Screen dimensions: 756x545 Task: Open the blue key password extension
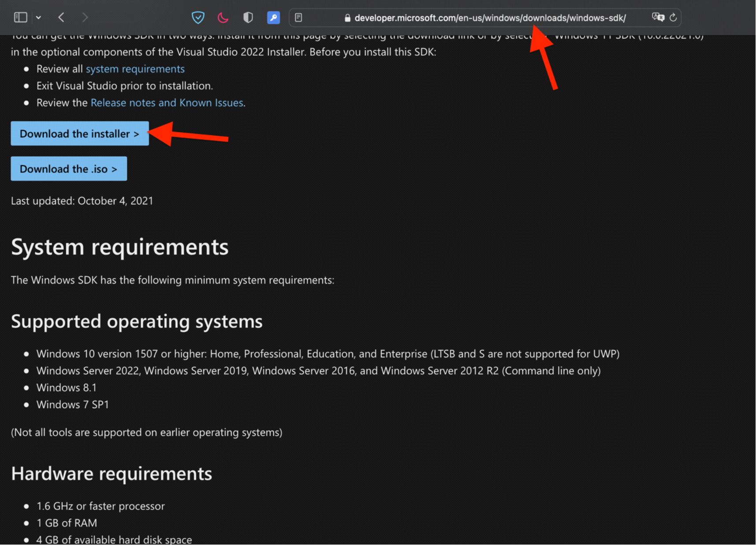pos(273,18)
